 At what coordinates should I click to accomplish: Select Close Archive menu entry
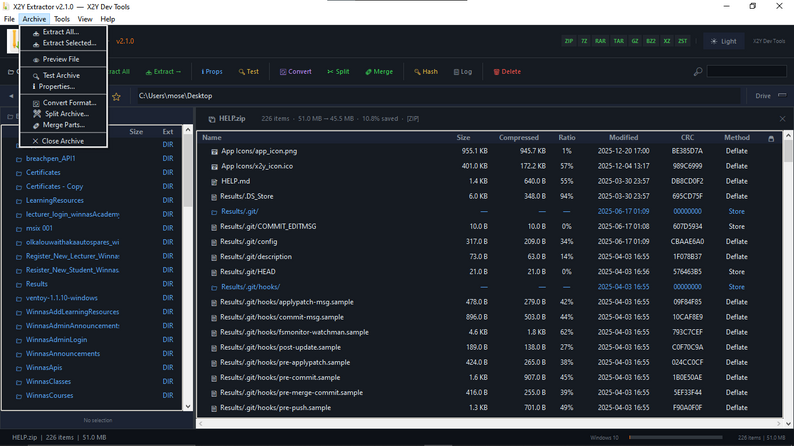click(x=63, y=141)
